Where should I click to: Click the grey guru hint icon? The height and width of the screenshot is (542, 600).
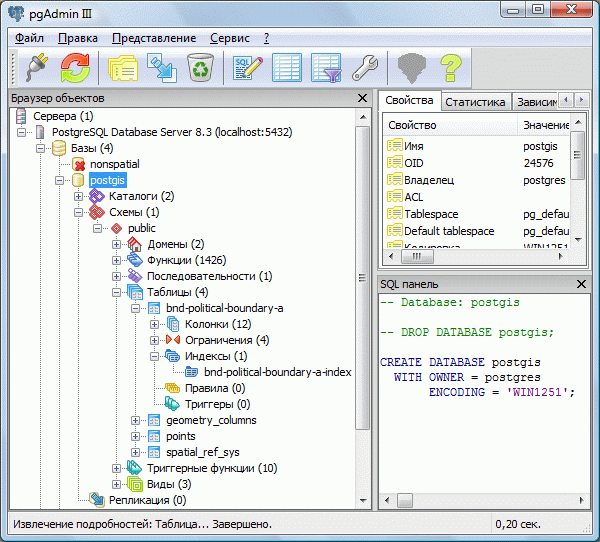click(412, 69)
